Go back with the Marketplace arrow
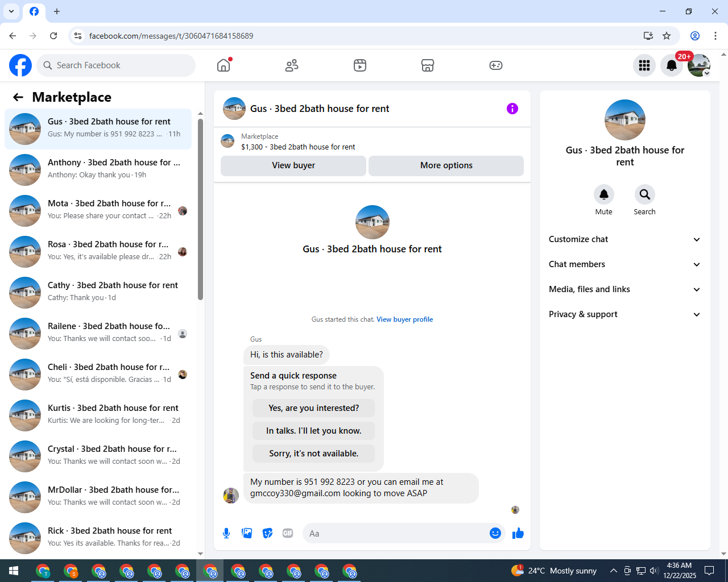728x582 pixels. 18,97
